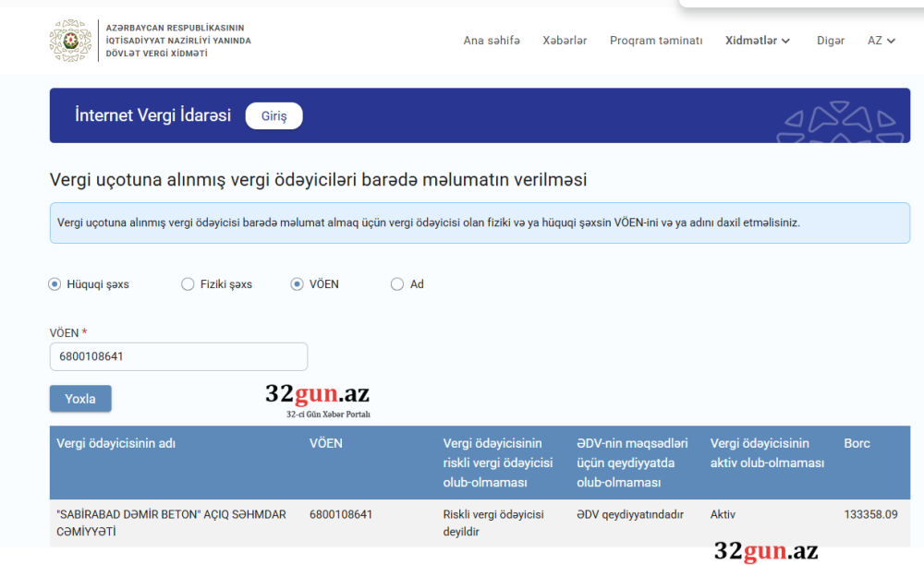Image resolution: width=924 pixels, height=565 pixels.
Task: Open the Proqram təminatı page
Action: tap(656, 41)
